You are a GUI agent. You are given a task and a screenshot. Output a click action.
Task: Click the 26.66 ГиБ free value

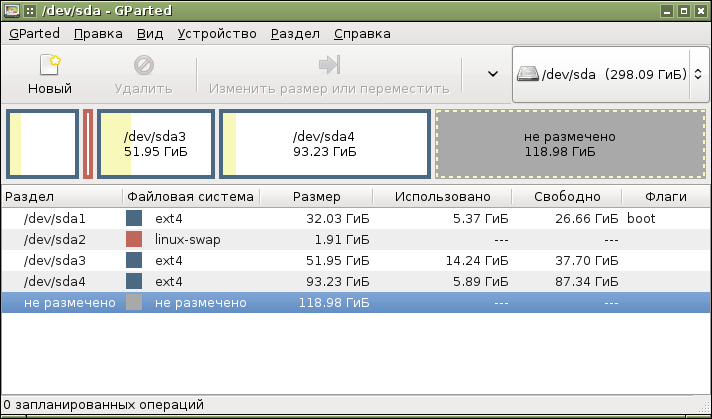point(587,219)
